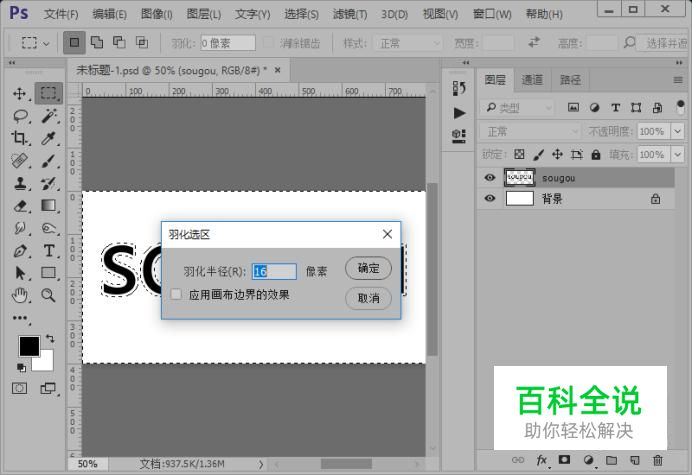Select the Pen tool
The width and height of the screenshot is (692, 475).
[x=20, y=251]
